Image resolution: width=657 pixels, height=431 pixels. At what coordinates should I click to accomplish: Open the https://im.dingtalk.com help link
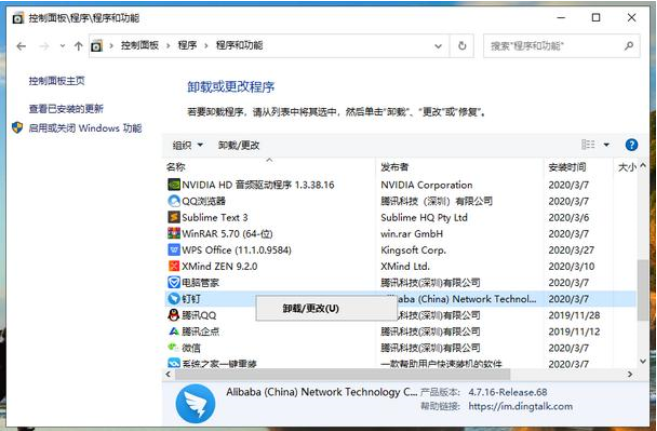(520, 406)
